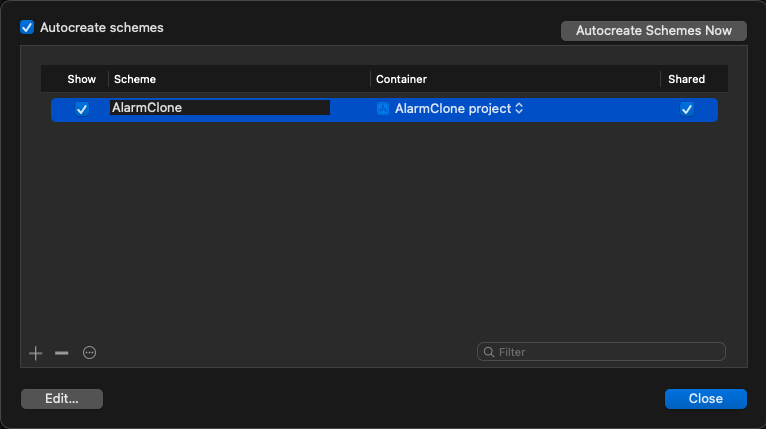Click the plus icon to add scheme
Image resolution: width=766 pixels, height=429 pixels.
[x=35, y=353]
